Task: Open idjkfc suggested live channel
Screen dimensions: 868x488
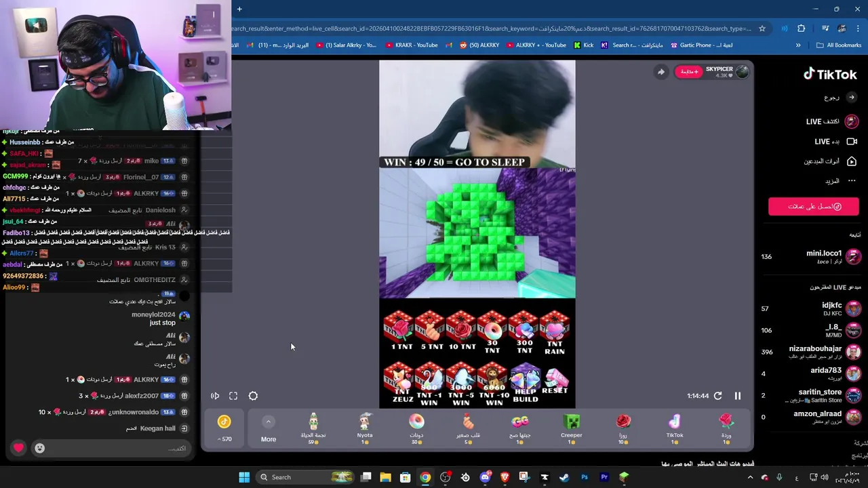Action: click(811, 308)
